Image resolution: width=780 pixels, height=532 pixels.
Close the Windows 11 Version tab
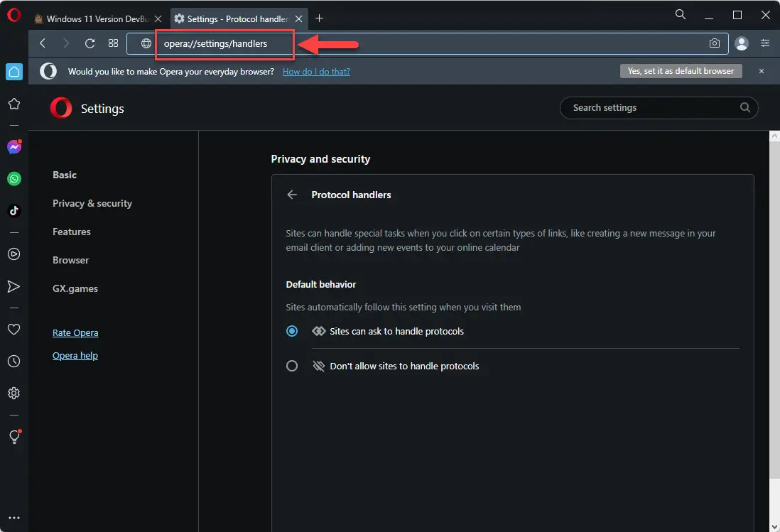[158, 19]
